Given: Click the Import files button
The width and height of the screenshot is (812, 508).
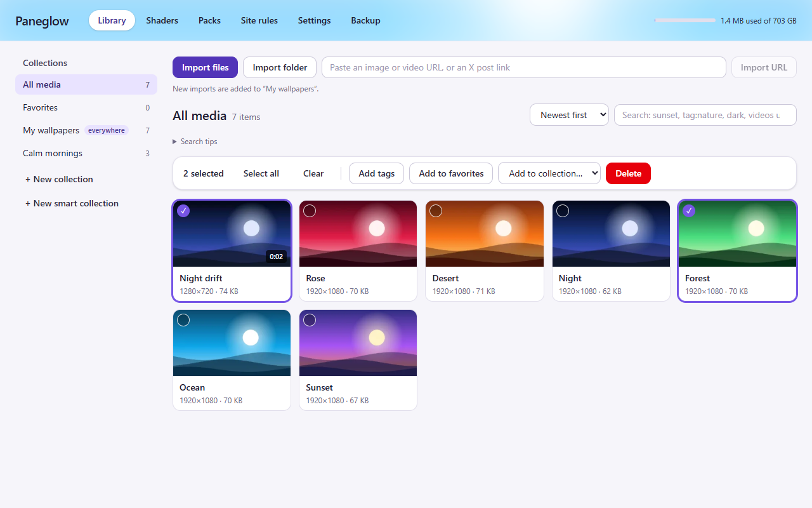Looking at the screenshot, I should (205, 67).
